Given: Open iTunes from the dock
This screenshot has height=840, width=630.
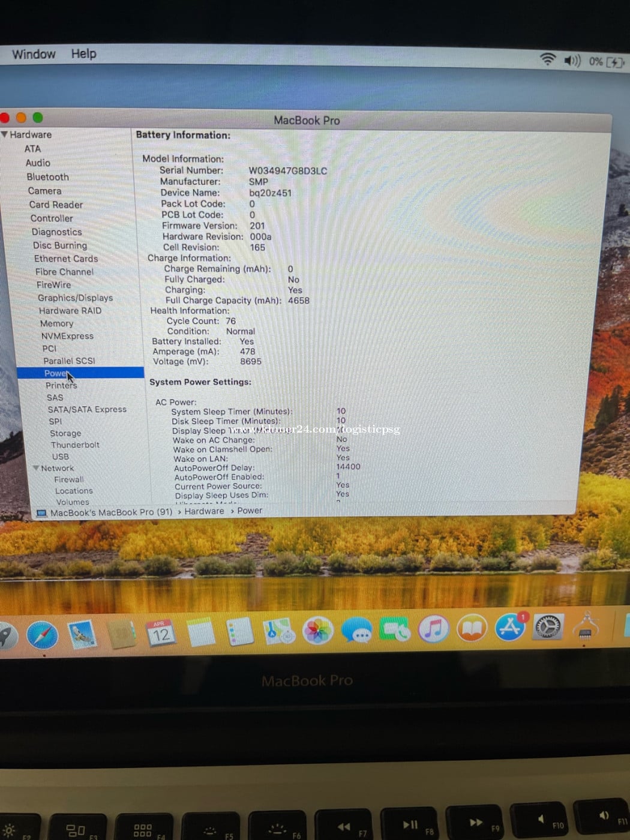Looking at the screenshot, I should 433,629.
